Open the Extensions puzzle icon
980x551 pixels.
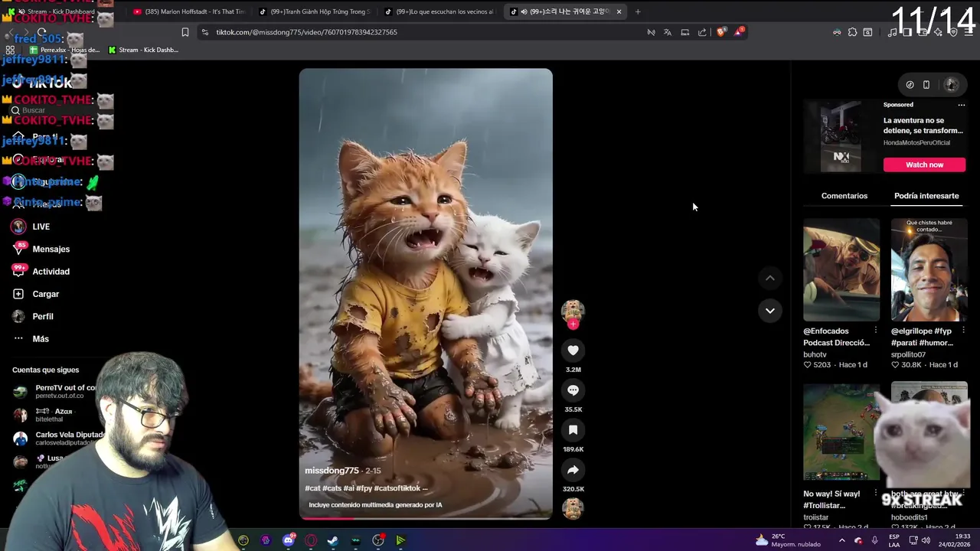[x=852, y=32]
